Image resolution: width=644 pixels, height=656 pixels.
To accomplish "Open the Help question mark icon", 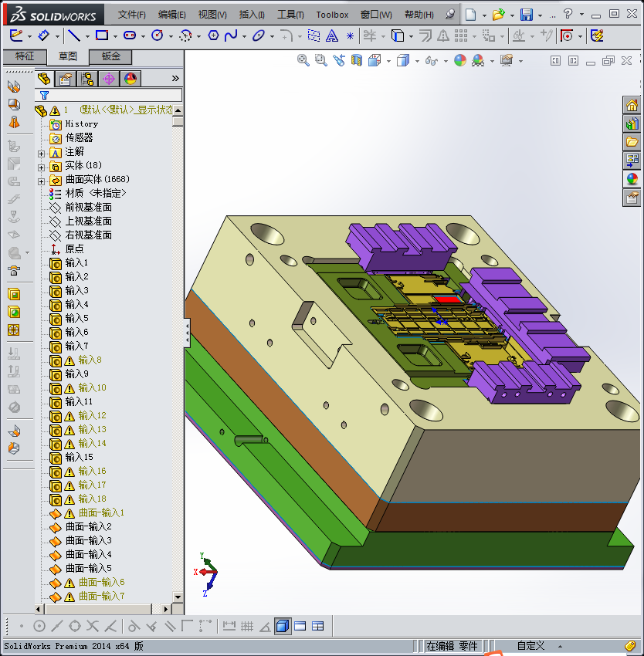I will (568, 14).
